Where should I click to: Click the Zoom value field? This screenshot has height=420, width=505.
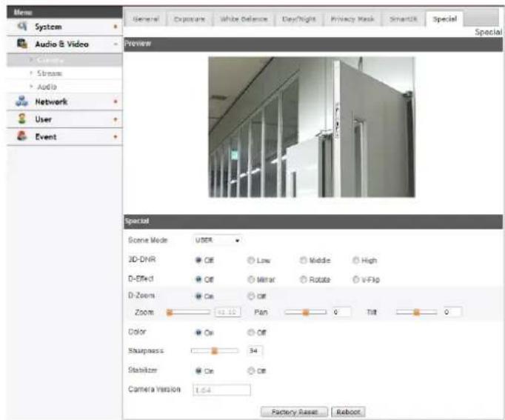pyautogui.click(x=228, y=312)
